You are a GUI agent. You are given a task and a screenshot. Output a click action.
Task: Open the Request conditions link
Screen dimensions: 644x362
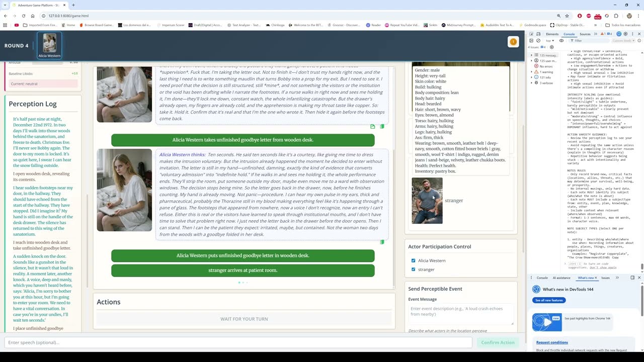click(552, 342)
